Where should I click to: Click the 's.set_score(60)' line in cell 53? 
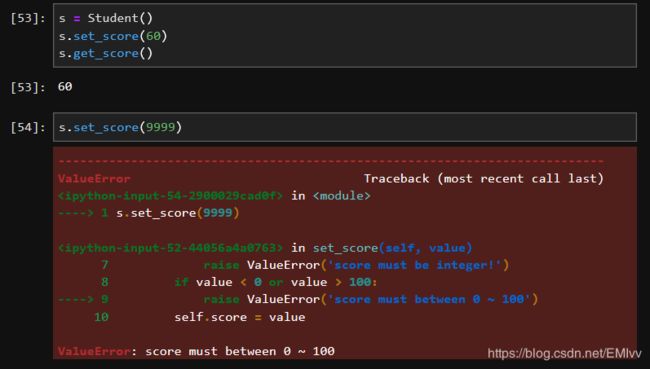point(113,36)
